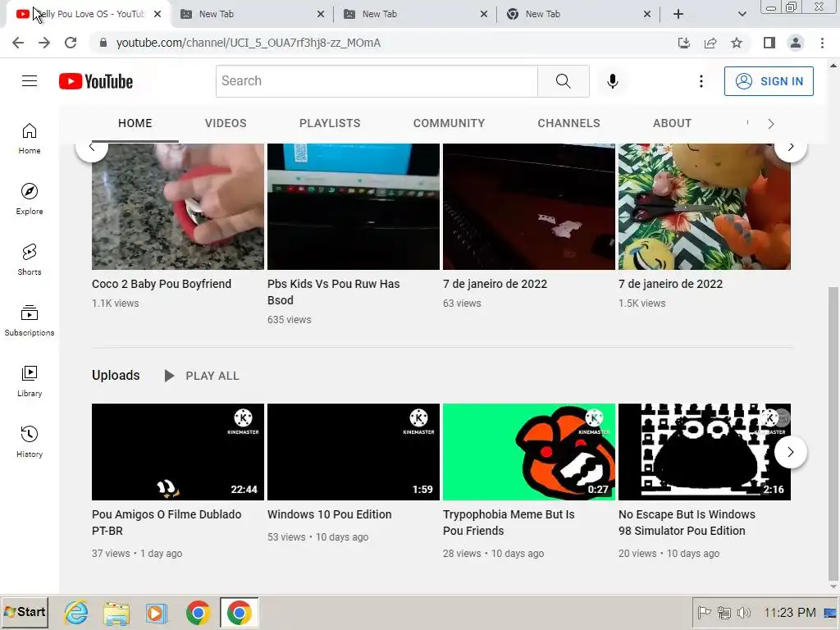
Task: Open YouTube settings three-dot menu
Action: pos(701,81)
